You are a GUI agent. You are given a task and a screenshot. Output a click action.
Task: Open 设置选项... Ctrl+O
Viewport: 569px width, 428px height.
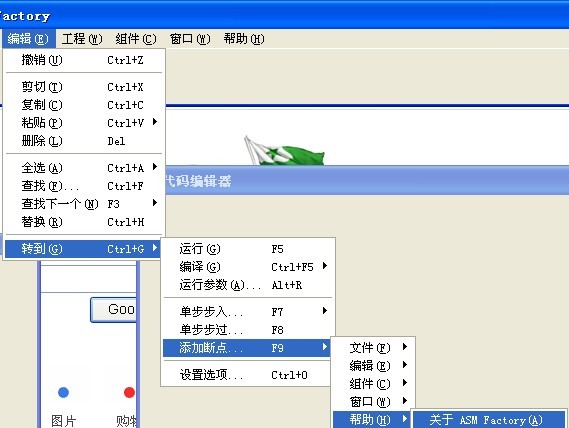coord(247,375)
